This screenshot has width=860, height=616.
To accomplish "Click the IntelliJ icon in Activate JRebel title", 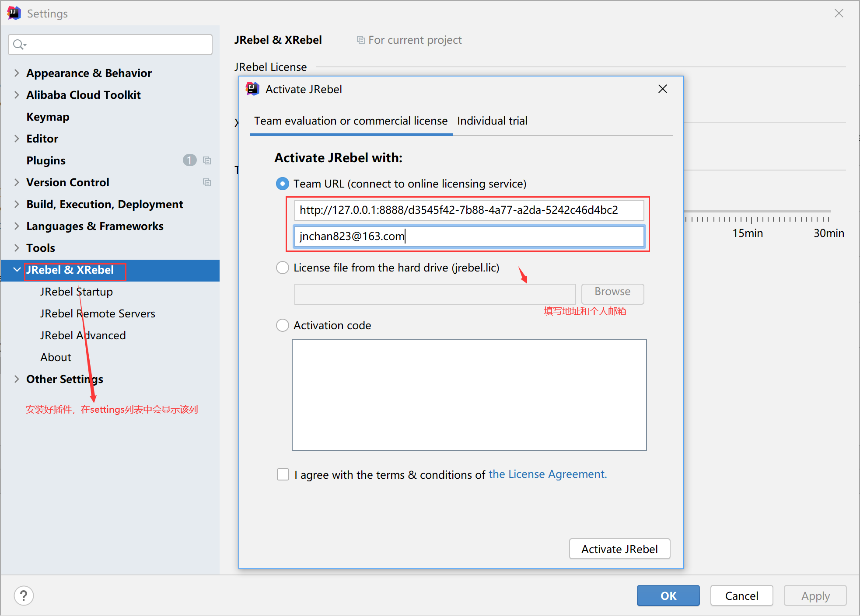I will 253,89.
